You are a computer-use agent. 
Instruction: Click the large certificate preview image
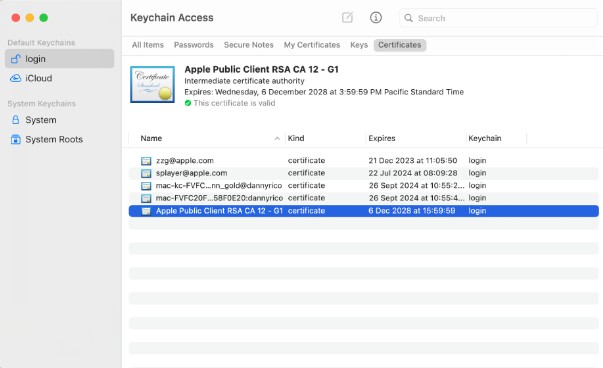(x=152, y=85)
